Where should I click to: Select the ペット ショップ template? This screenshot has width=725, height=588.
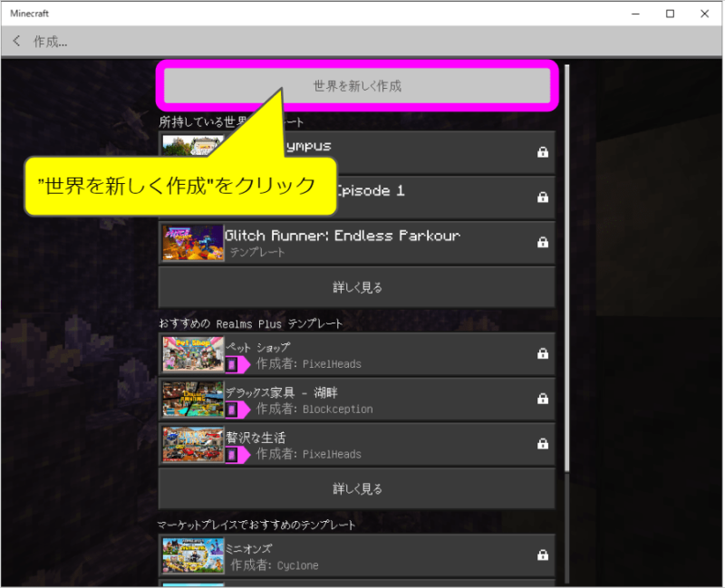[x=356, y=353]
